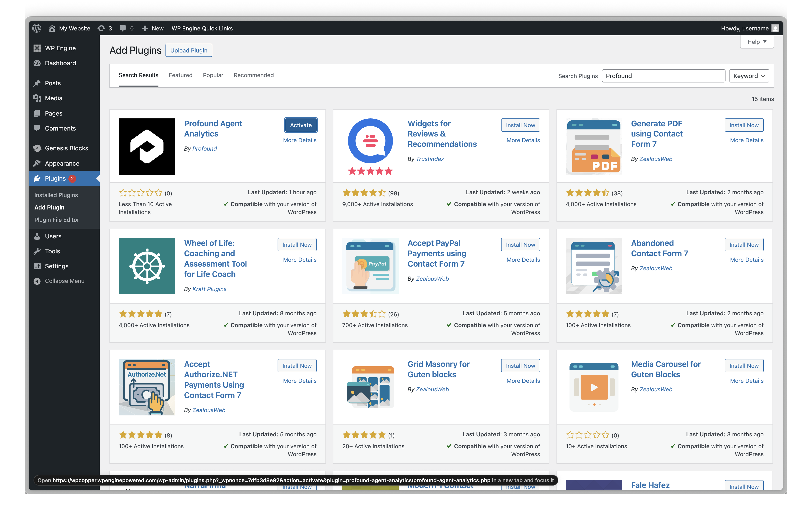Activate the Profound Agent Analytics plugin
The height and width of the screenshot is (527, 812).
301,125
